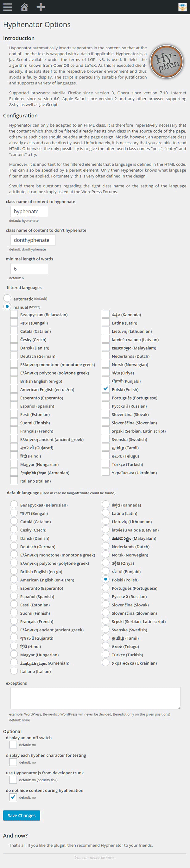Open the hamburger menu icon

click(x=7, y=7)
